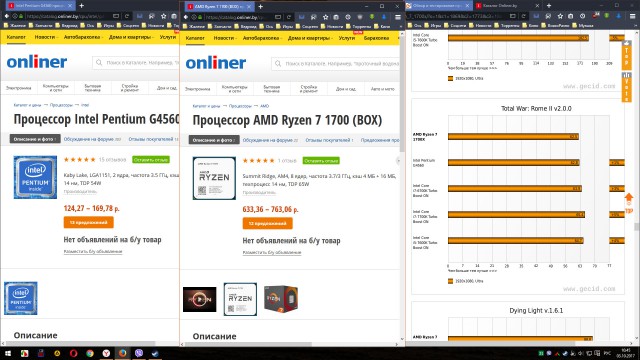The image size is (640, 360).
Task: Open Торренты bookmark folder in gecid window
Action: click(507, 25)
